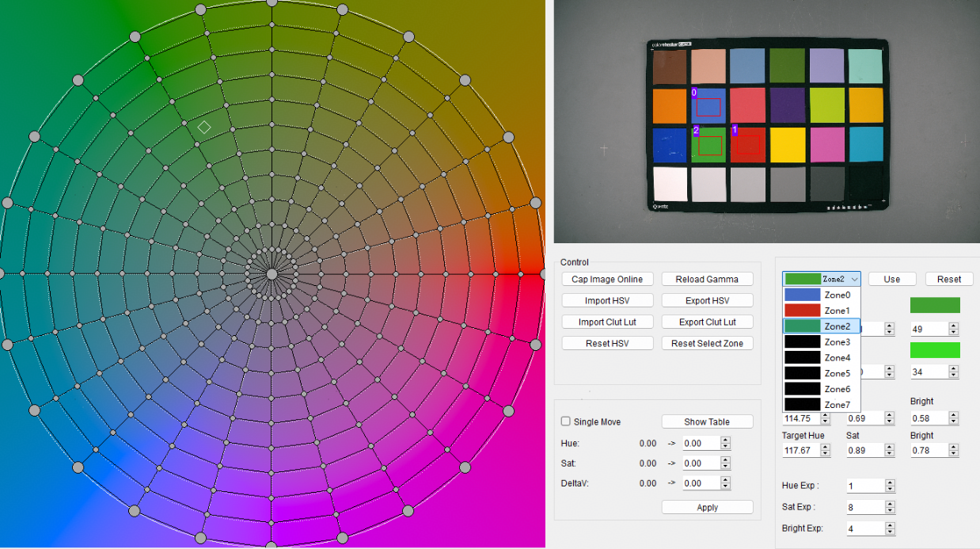Select the zone 0 box on the blue patch
Viewport: 980px width, 549px height.
[x=708, y=107]
